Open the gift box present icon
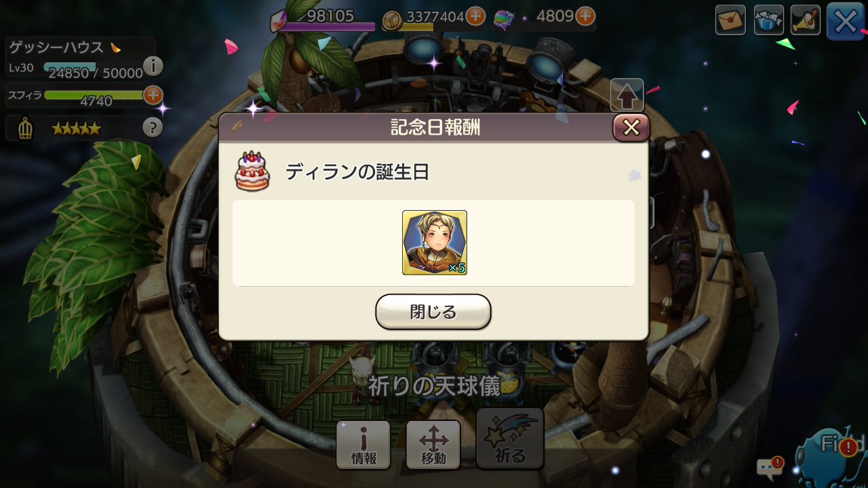Screen dimensions: 868x488 click(768, 20)
